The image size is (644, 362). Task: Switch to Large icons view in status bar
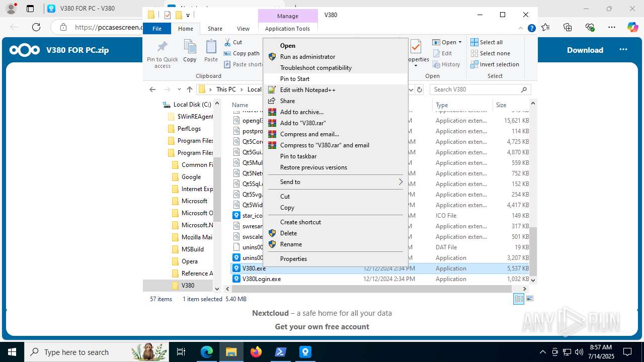pos(529,299)
